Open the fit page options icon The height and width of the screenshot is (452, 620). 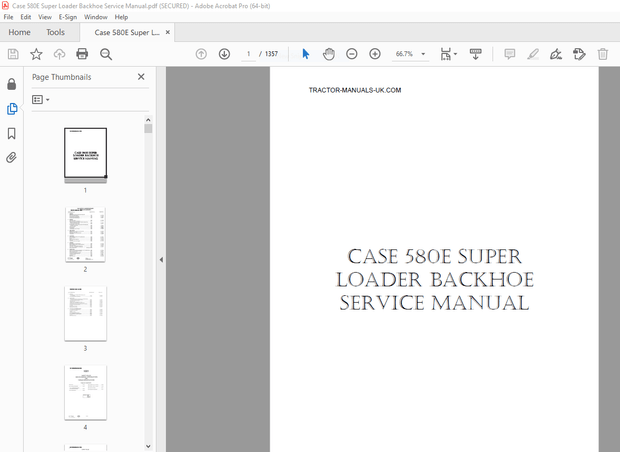448,54
